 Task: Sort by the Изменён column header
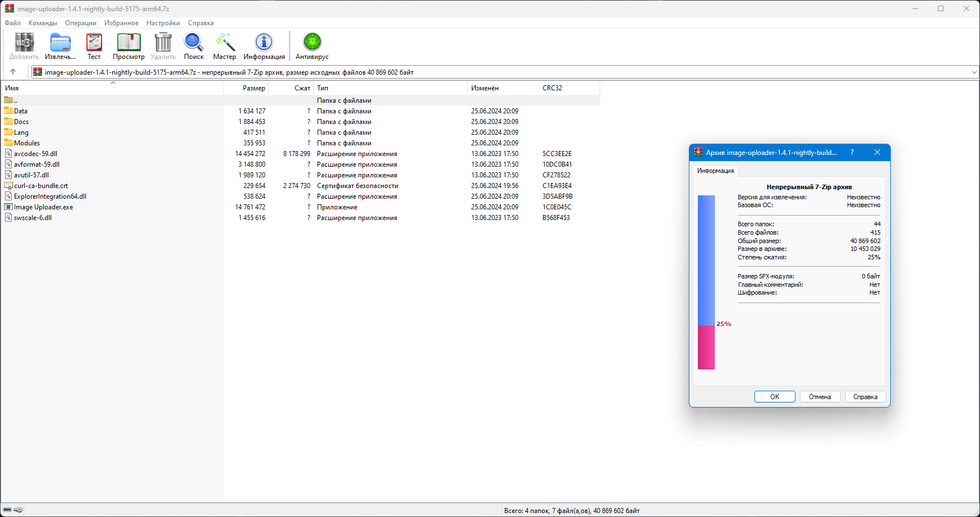[x=503, y=88]
